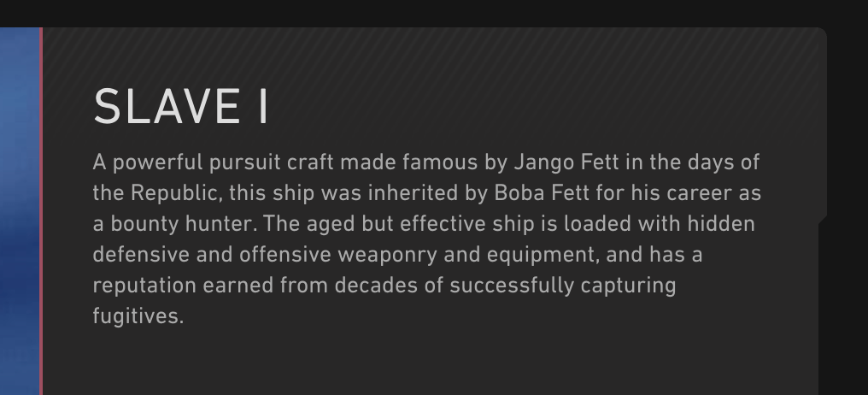Select the blue ship image strip

20,211
